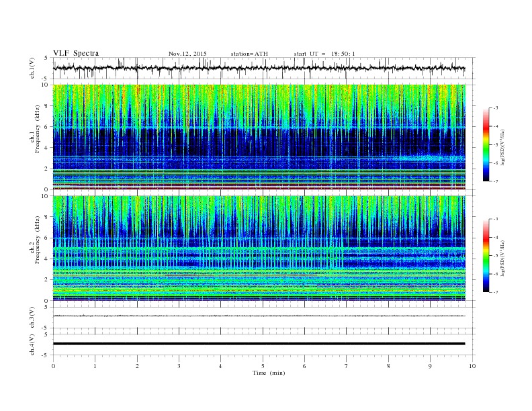Click the "5" tick on the time axis

[x=263, y=366]
